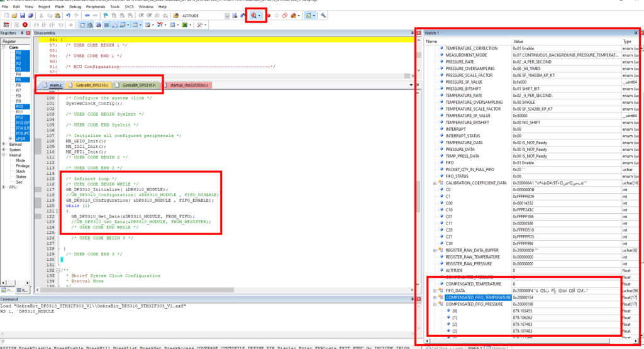Click the Open file folder icon
644x349 pixels.
point(14,16)
